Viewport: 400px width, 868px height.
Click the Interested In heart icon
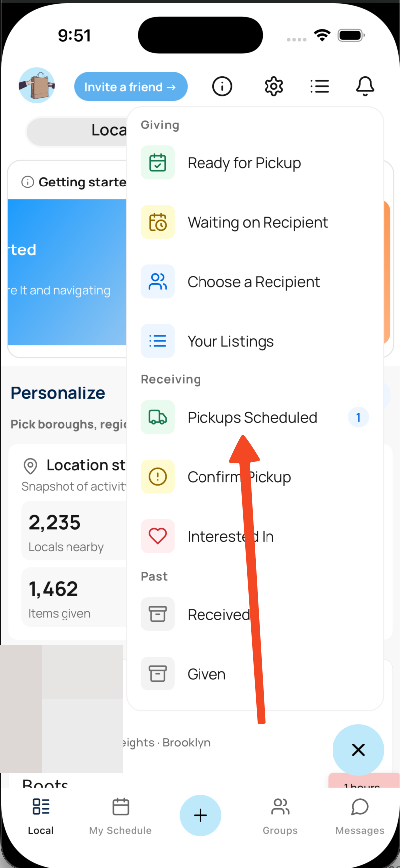tap(158, 536)
